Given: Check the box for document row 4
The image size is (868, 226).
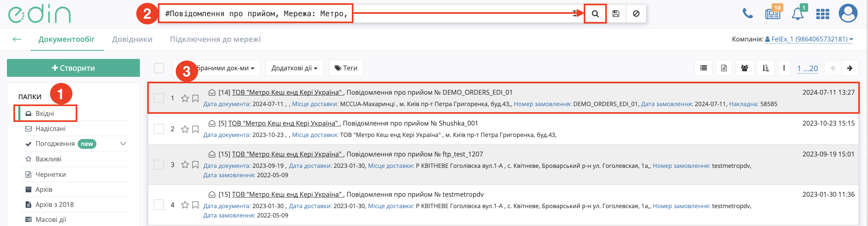Looking at the screenshot, I should point(159,204).
